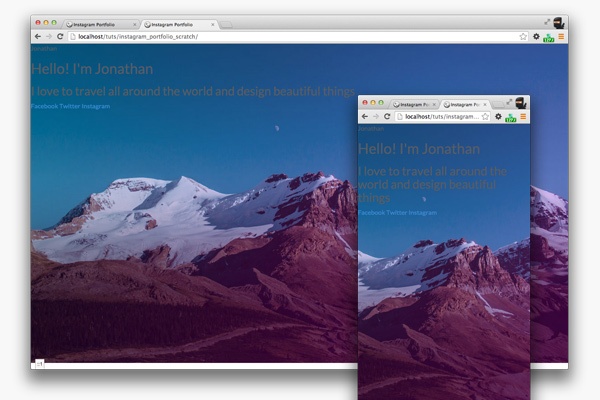Reload page in the large browser window

tap(60, 36)
